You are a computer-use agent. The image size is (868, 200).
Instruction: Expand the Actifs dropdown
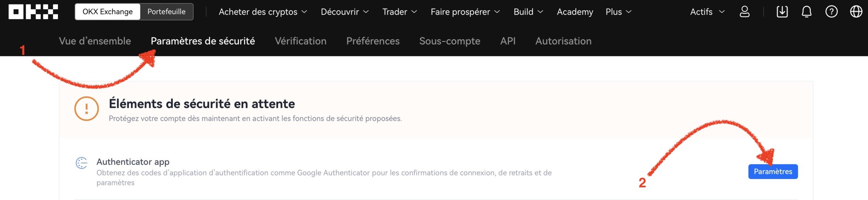click(707, 12)
